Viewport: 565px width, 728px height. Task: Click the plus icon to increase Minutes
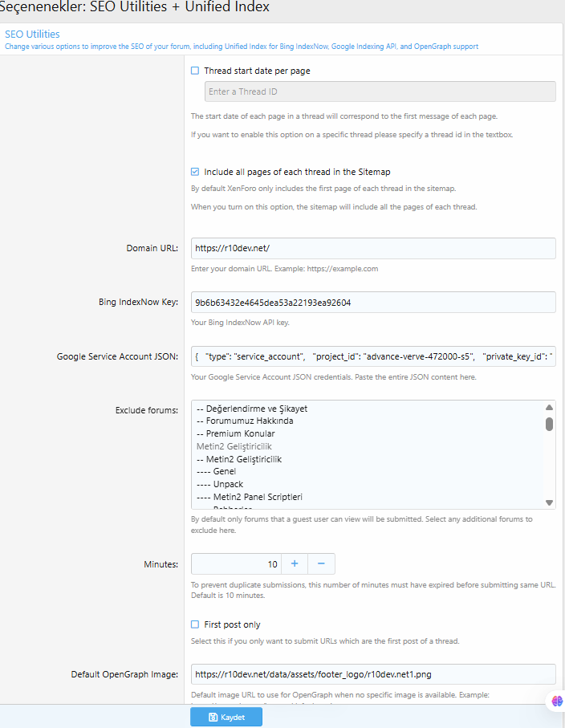pyautogui.click(x=294, y=563)
